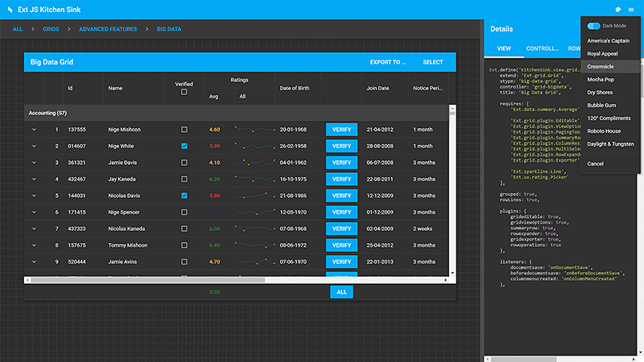Expand row 5 for Nicolas Davis
Viewport: 644px width, 362px height.
[x=34, y=195]
